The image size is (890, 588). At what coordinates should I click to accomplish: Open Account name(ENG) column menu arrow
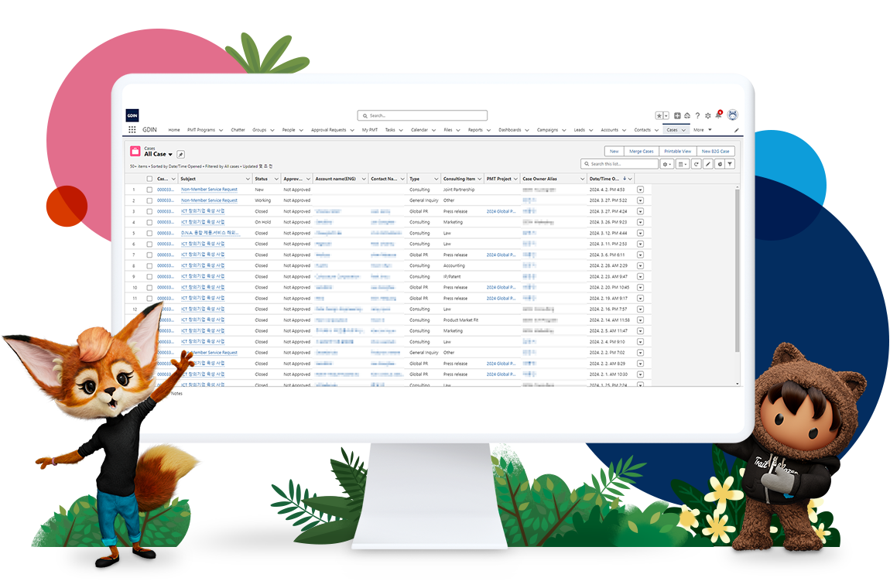[x=364, y=179]
